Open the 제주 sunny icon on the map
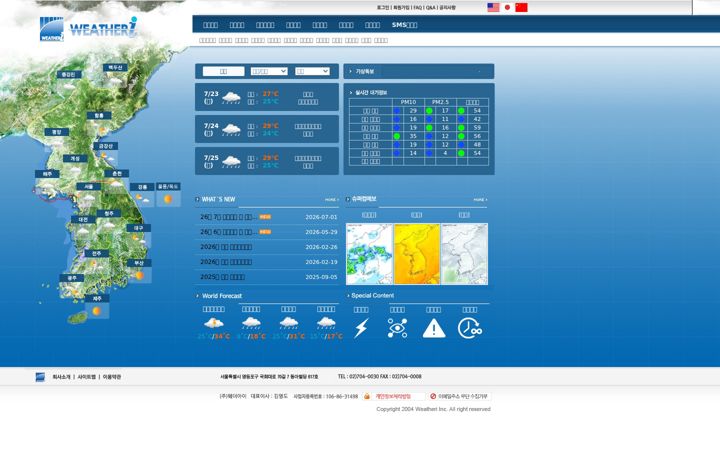Image resolution: width=720 pixels, height=450 pixels. [96, 311]
